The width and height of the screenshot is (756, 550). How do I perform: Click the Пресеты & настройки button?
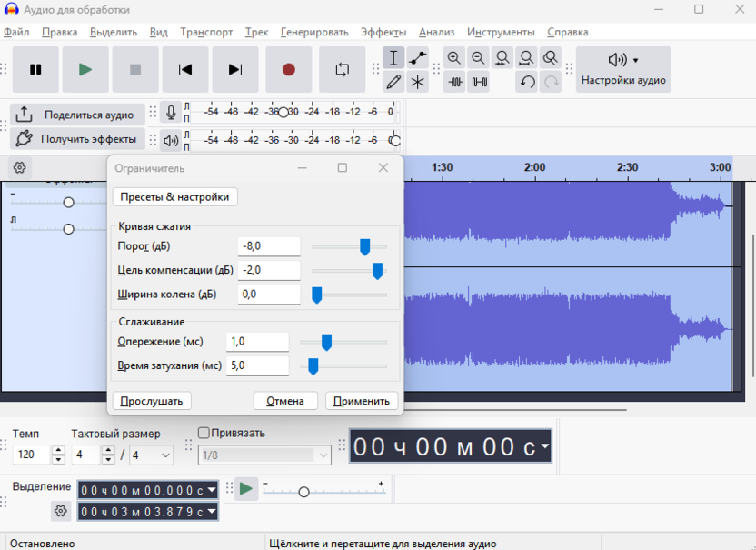[x=174, y=196]
